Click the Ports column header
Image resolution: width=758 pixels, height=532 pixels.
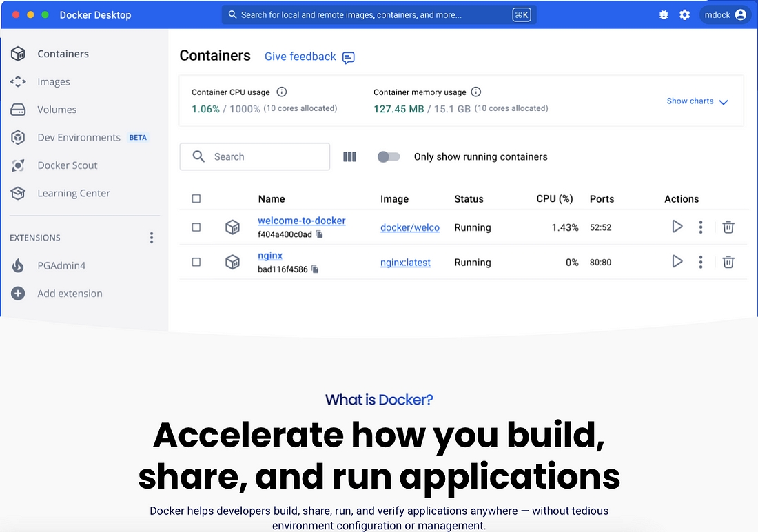click(602, 198)
